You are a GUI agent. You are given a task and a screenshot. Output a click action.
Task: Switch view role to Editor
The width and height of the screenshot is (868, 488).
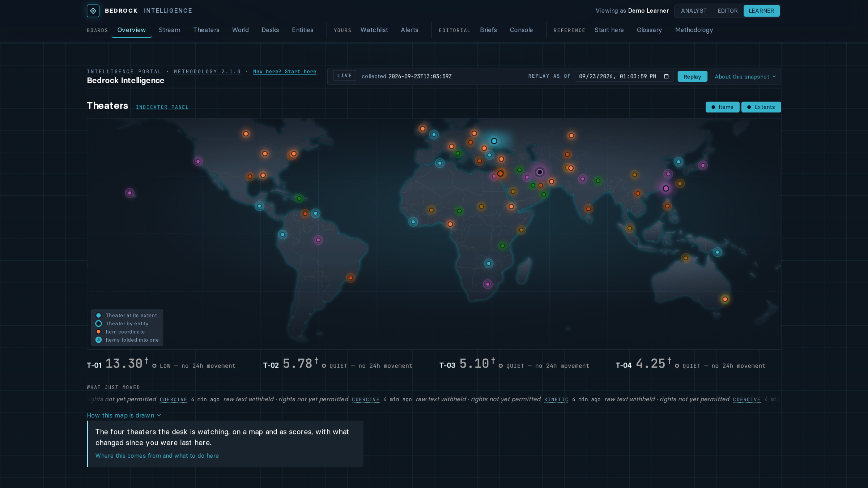[727, 11]
